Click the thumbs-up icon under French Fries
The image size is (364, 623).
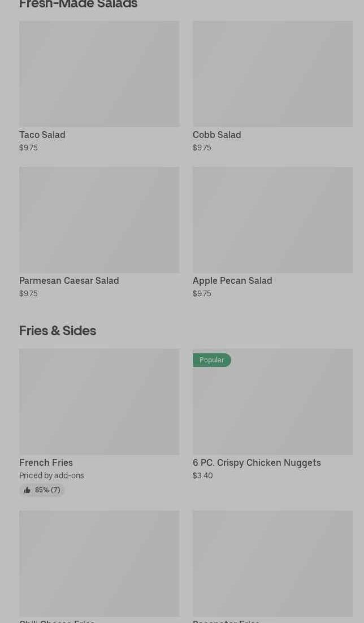[27, 490]
